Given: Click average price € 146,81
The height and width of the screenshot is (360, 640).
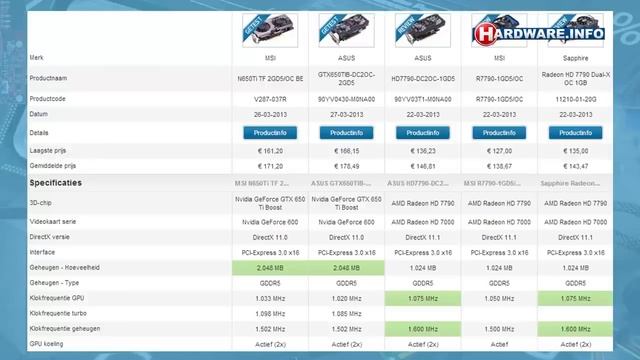Looking at the screenshot, I should pyautogui.click(x=423, y=167).
